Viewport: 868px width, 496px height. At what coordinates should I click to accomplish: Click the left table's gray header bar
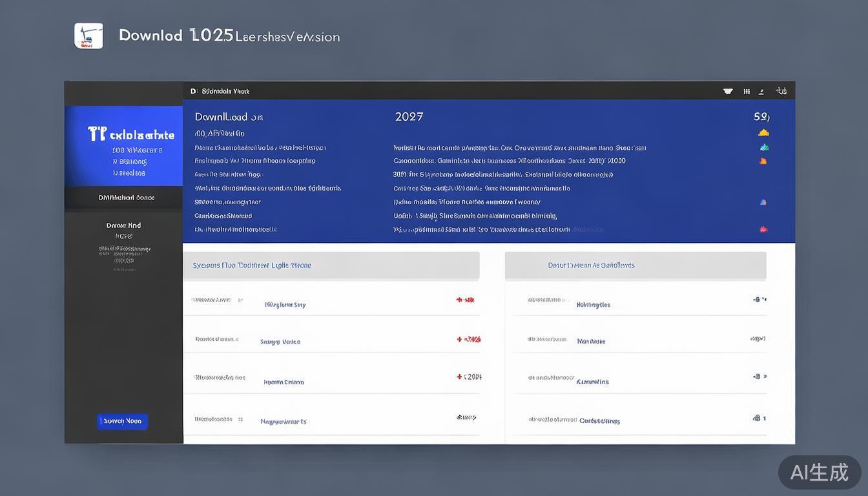pyautogui.click(x=331, y=265)
